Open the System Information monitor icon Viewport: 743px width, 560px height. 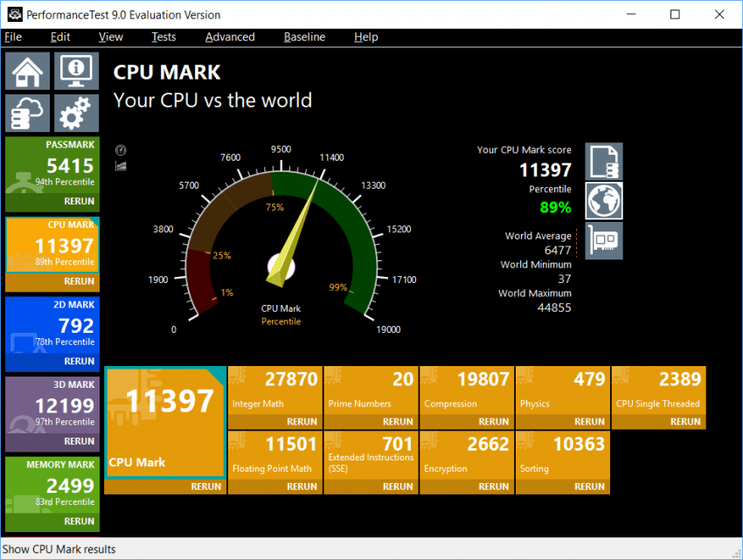tap(76, 71)
